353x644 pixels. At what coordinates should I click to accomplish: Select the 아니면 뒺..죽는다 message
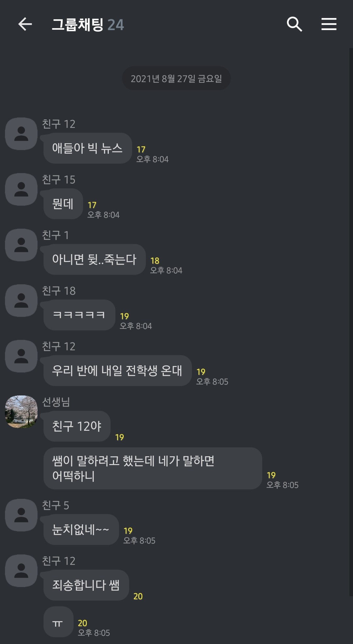(94, 259)
